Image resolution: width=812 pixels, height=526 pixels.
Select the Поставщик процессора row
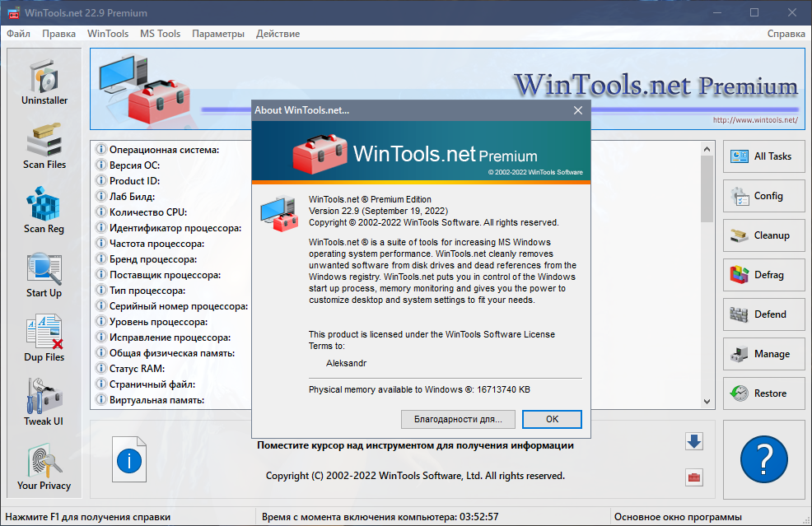tap(158, 275)
